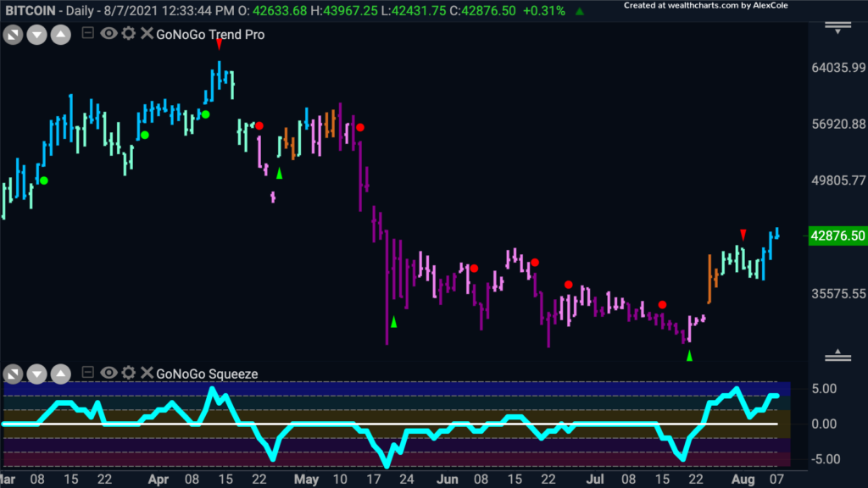Screen dimensions: 868x488
Task: Open GoNoGo Trend Pro settings gear
Action: [x=129, y=34]
